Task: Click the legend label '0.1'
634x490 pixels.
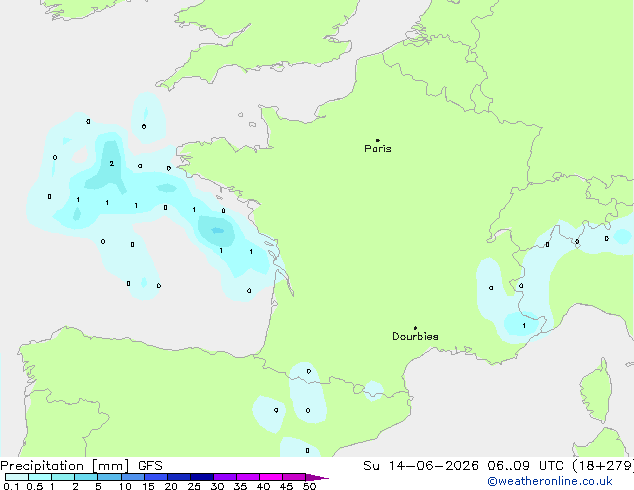Action: point(11,486)
